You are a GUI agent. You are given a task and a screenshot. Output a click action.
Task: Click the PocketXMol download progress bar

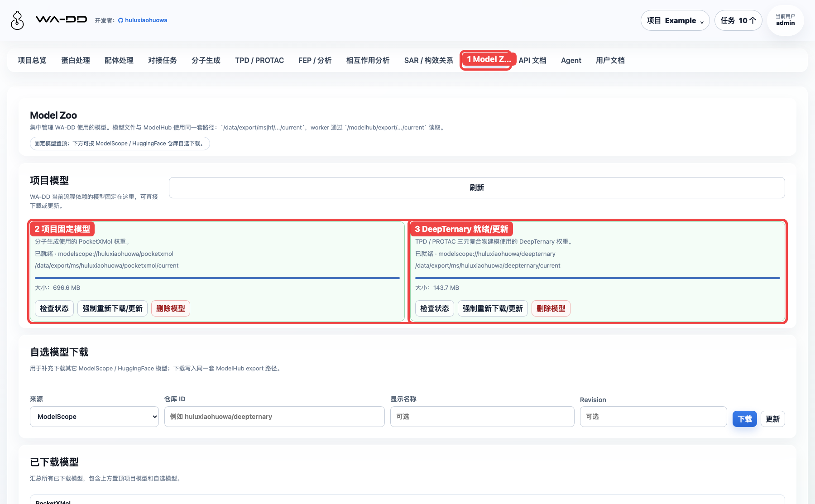217,278
